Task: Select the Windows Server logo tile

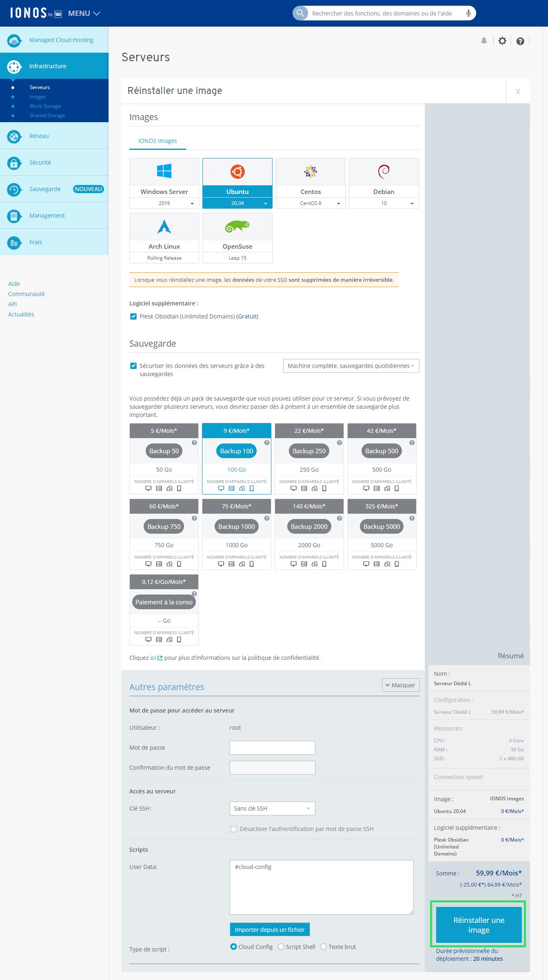Action: coord(164,171)
